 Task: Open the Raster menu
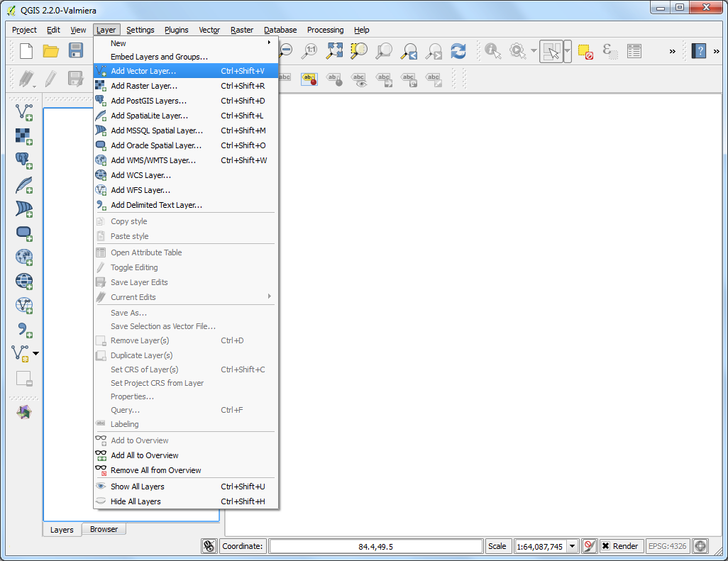click(242, 30)
